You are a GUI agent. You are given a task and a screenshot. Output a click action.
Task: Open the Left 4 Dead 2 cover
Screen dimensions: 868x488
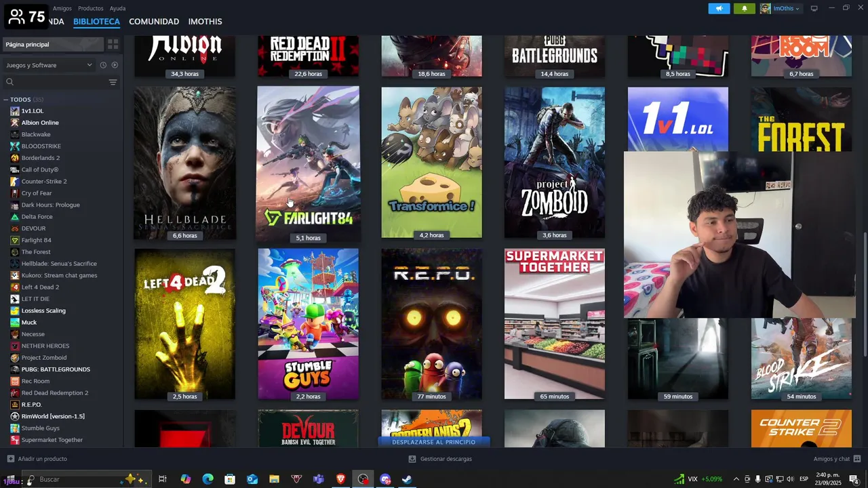tap(185, 324)
